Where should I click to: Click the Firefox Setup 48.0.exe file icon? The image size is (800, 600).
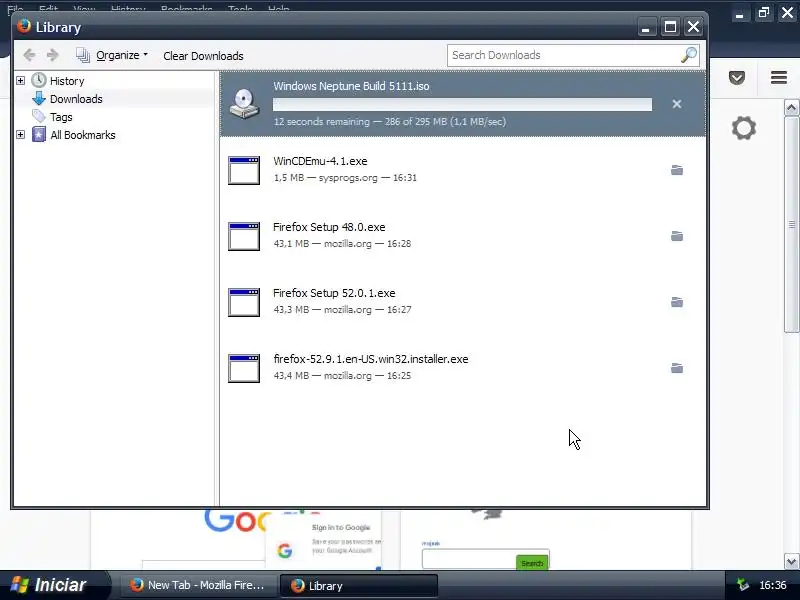244,236
